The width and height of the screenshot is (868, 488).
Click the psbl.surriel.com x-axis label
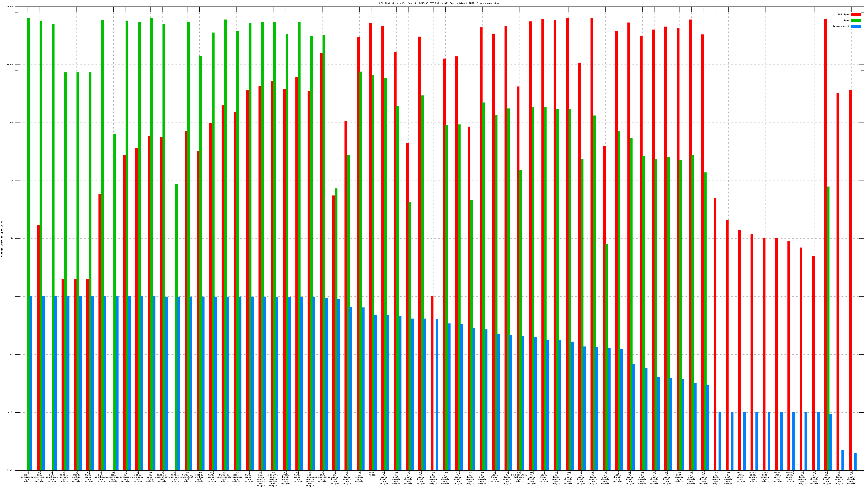click(138, 477)
